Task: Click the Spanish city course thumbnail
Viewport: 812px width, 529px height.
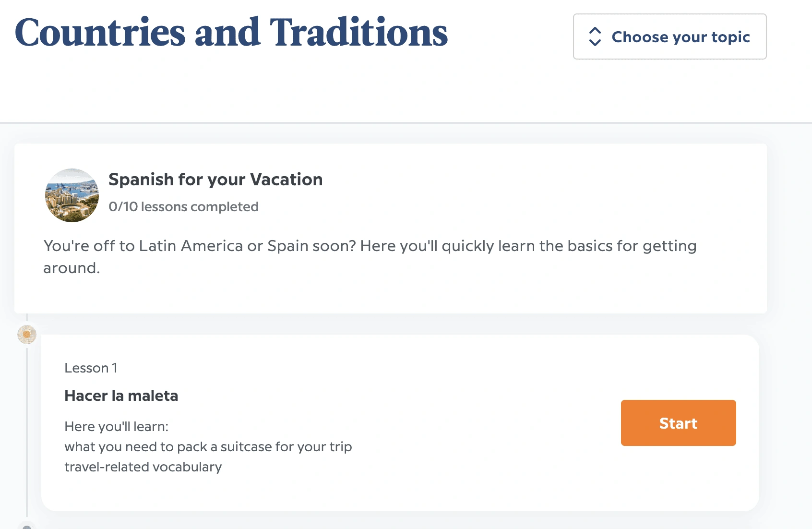Action: pos(72,195)
